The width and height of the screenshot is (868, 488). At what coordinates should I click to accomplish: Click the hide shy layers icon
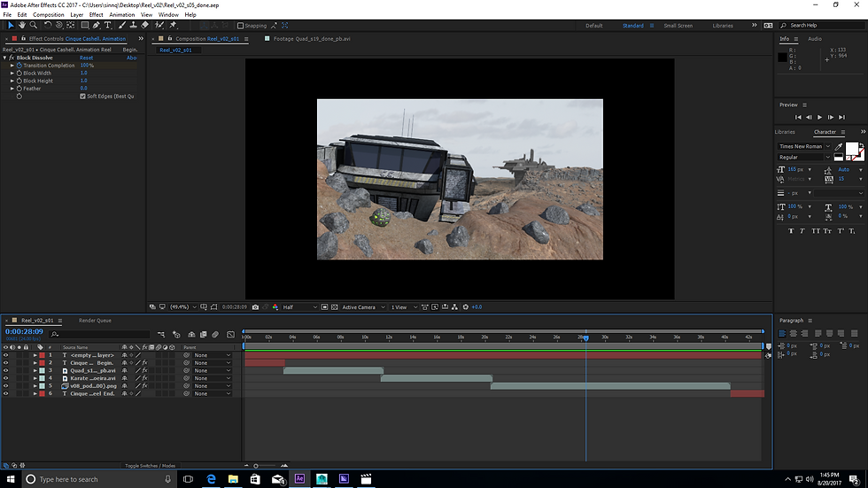pyautogui.click(x=191, y=334)
